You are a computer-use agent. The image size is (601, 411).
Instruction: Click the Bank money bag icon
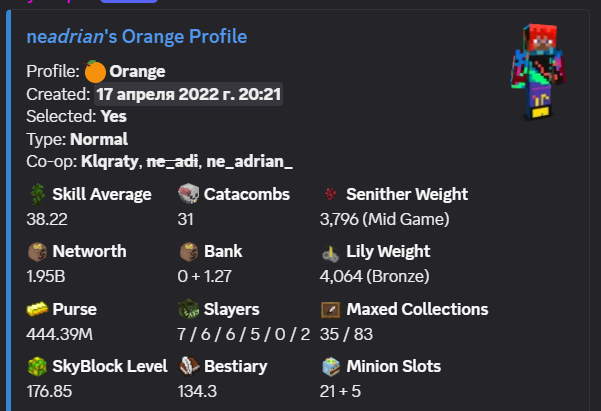point(189,252)
